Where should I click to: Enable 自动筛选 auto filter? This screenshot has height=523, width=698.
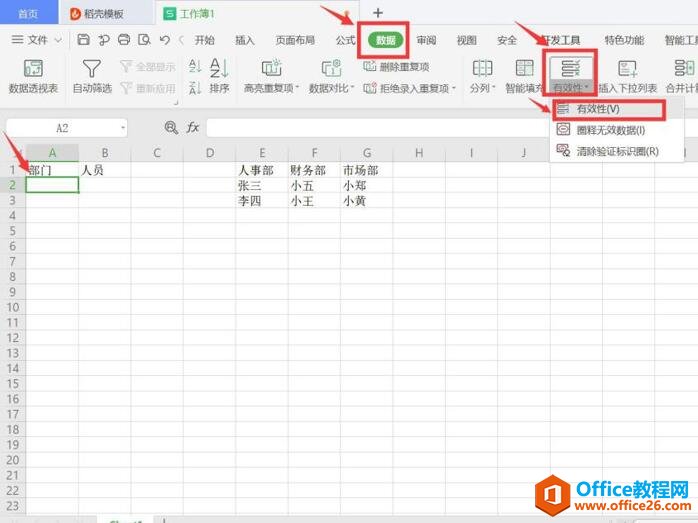tap(92, 77)
